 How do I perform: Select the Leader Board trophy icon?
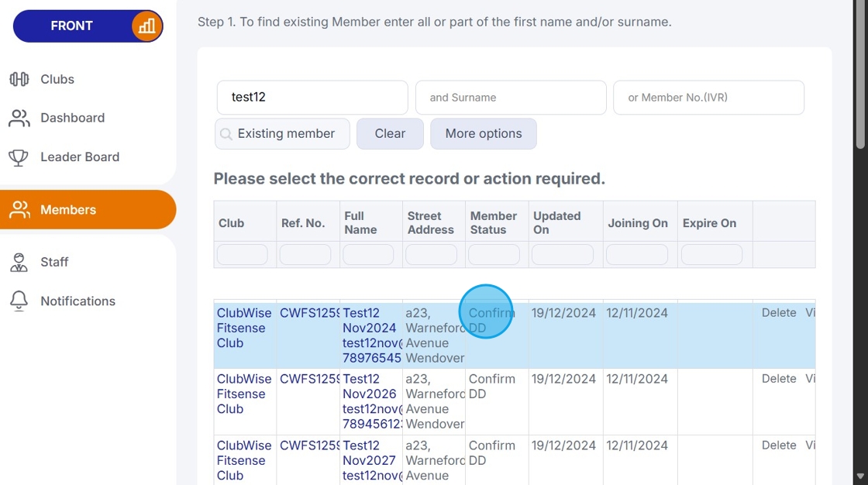tap(19, 157)
